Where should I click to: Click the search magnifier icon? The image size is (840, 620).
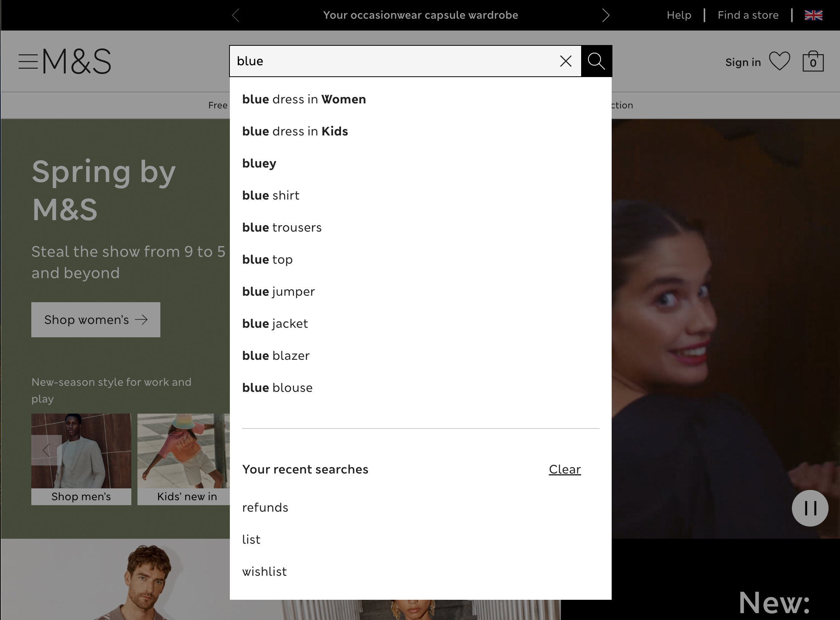[x=596, y=61]
